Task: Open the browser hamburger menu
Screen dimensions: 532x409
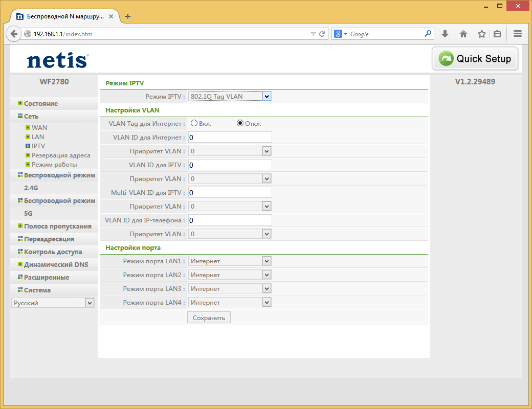Action: click(518, 34)
